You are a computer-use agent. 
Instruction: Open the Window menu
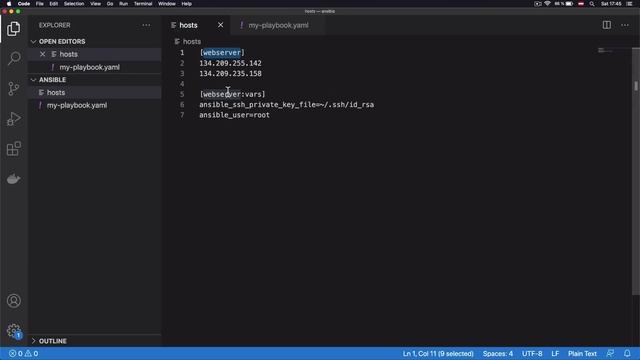point(167,4)
